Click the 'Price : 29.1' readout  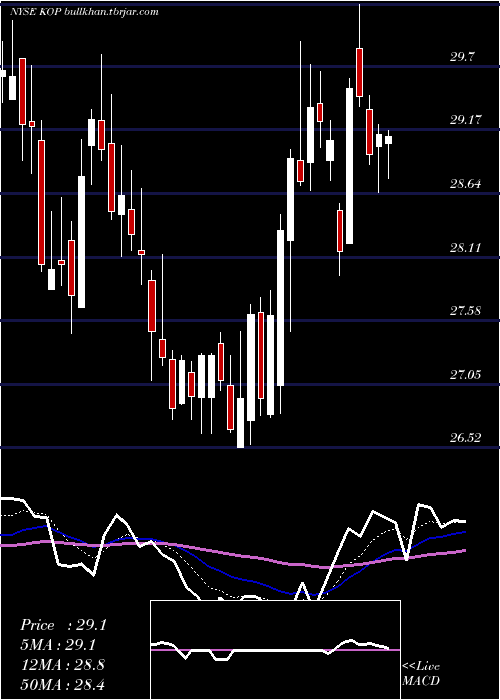pos(63,625)
